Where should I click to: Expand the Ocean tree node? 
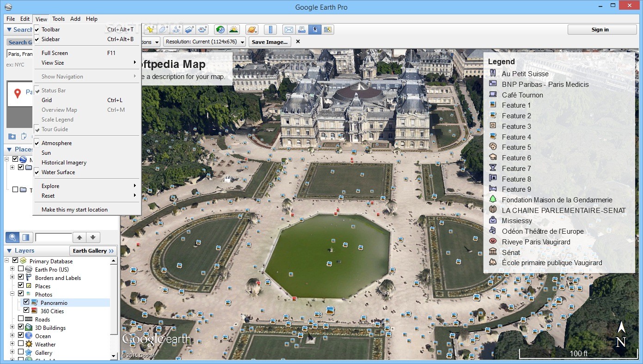[12, 336]
